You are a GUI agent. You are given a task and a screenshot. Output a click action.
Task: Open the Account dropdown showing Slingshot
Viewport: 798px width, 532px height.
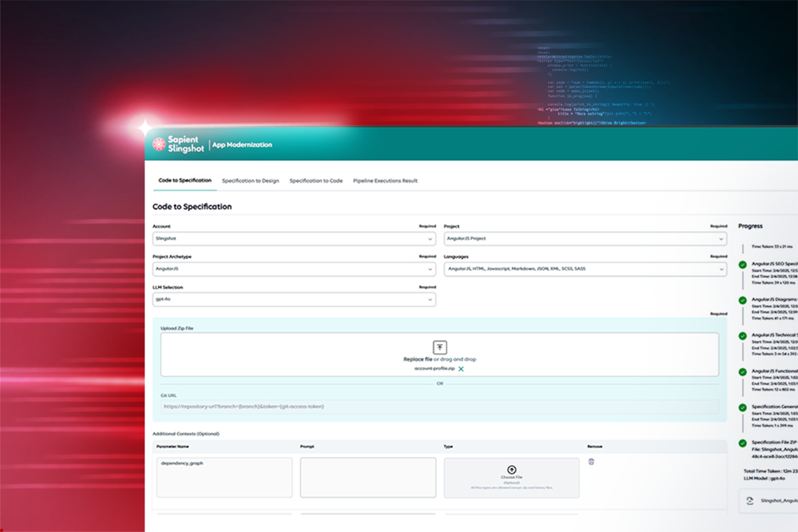294,239
